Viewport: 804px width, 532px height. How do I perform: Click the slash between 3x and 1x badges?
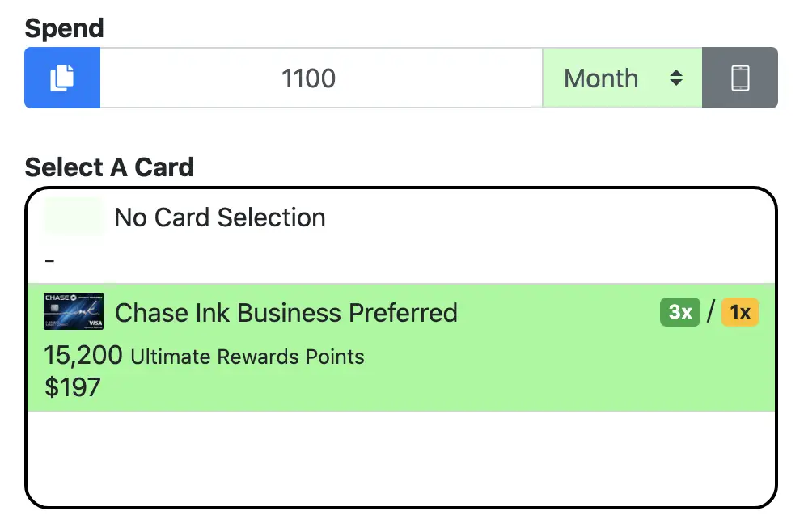[711, 311]
